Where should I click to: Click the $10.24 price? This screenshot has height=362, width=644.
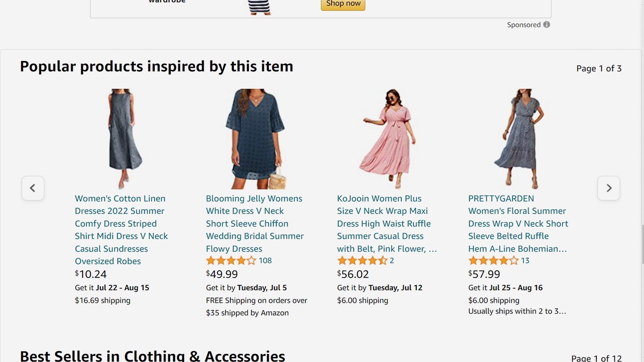91,274
